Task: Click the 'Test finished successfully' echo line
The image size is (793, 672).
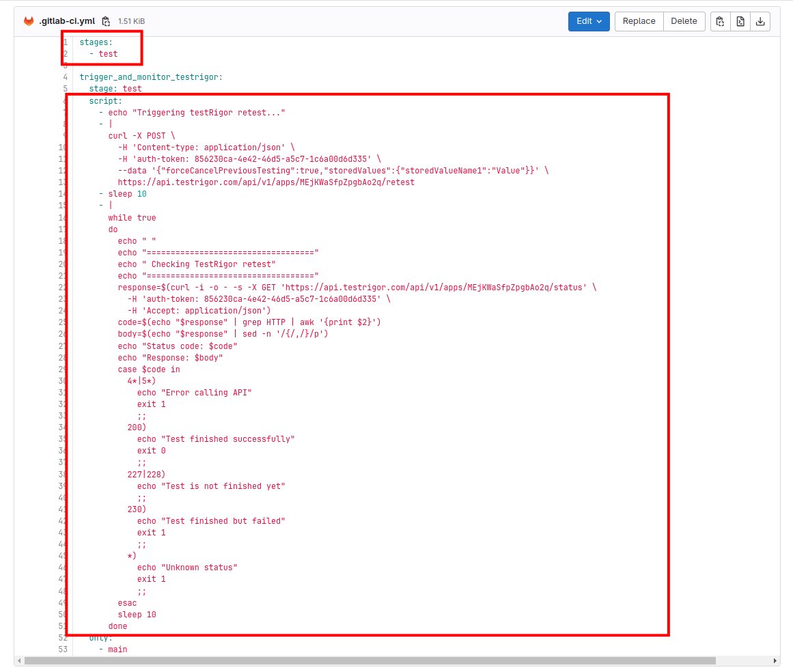Action: point(215,439)
